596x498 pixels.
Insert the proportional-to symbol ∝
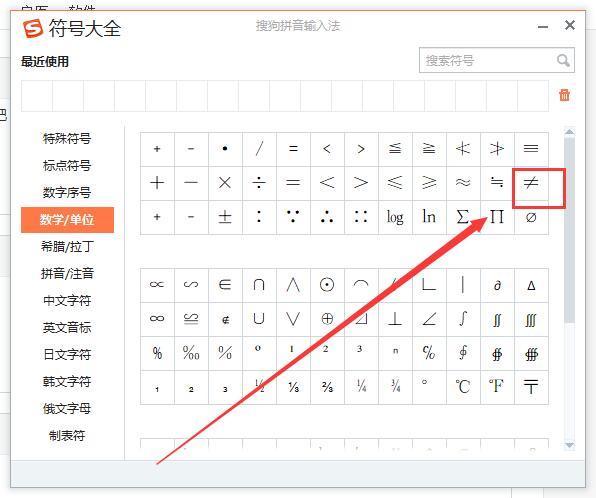[x=157, y=285]
